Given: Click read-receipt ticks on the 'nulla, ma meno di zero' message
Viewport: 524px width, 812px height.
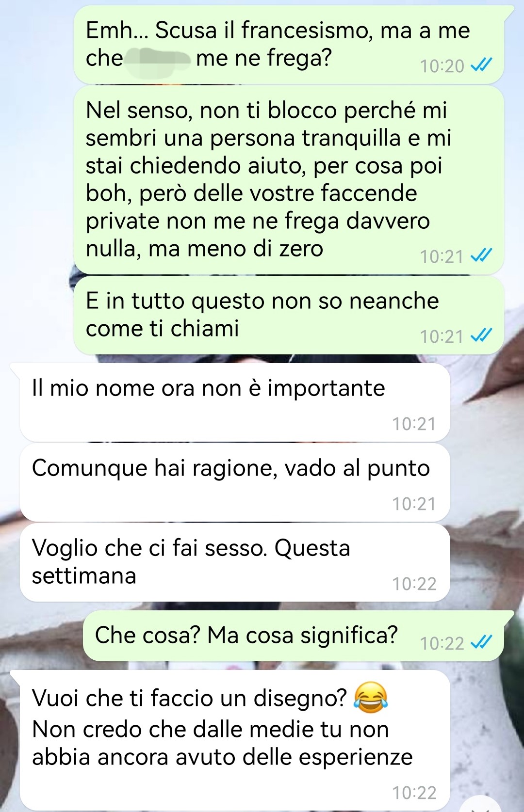Looking at the screenshot, I should click(x=481, y=255).
